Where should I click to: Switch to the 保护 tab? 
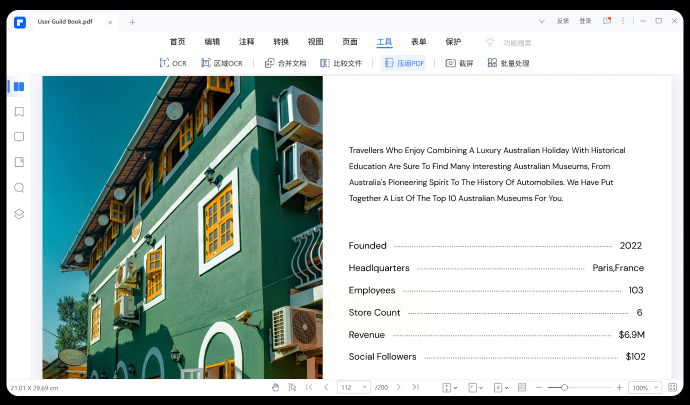[453, 42]
